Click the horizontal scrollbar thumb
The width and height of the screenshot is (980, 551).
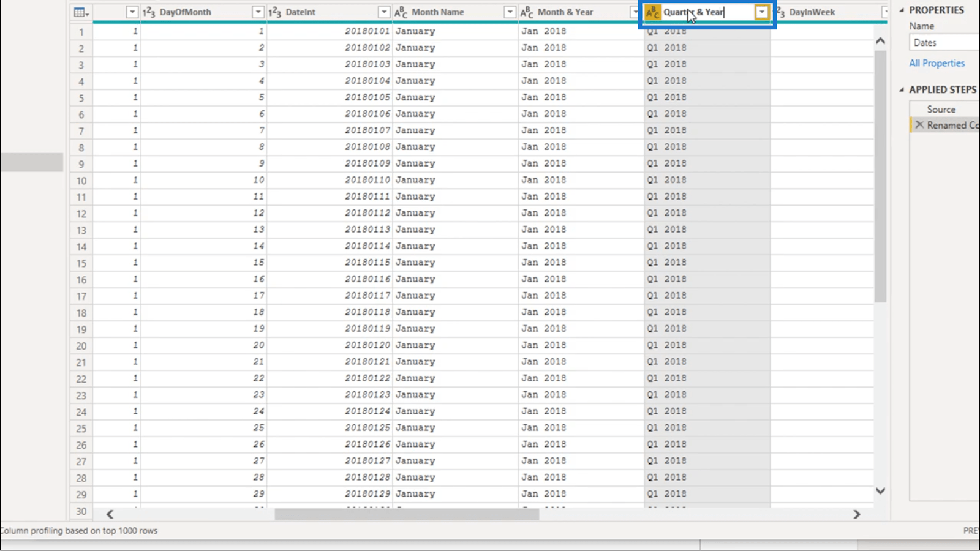(407, 514)
